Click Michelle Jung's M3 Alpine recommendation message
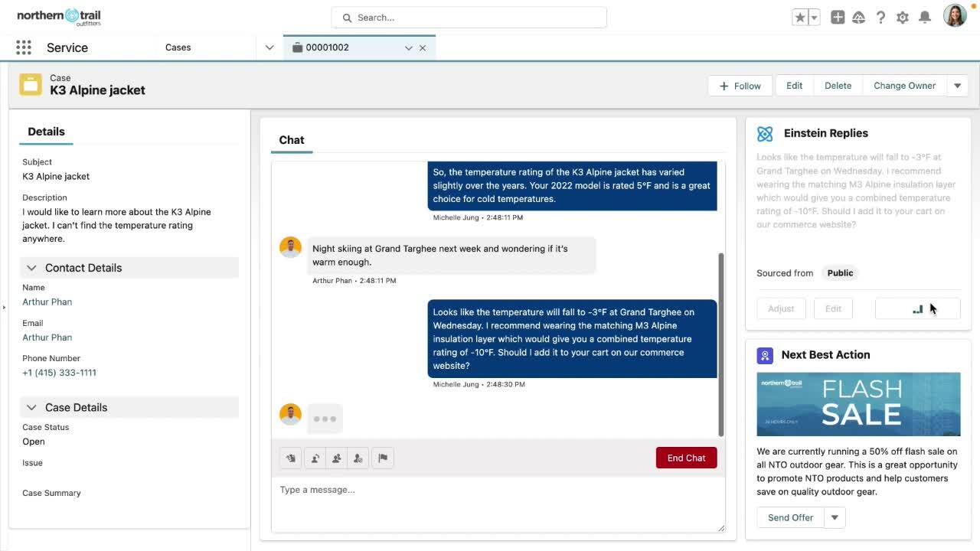This screenshot has width=980, height=551. coord(572,339)
